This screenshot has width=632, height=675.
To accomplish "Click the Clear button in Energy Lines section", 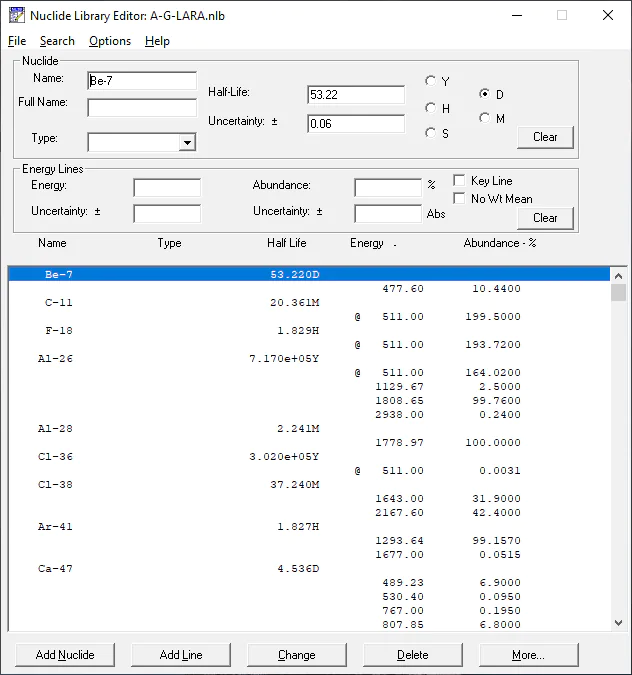I will [x=545, y=218].
